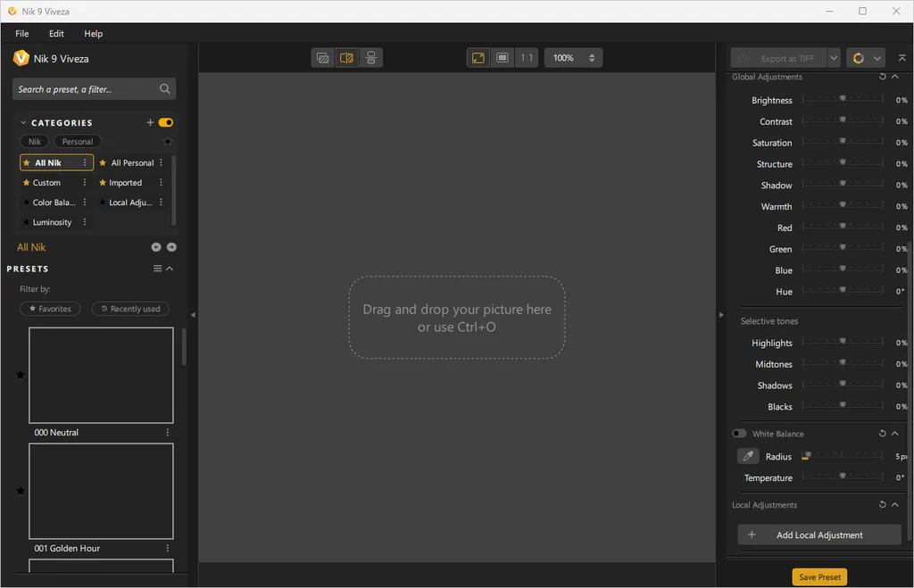The width and height of the screenshot is (914, 588).
Task: Favorite the 001 Golden Hour preset star
Action: (21, 492)
